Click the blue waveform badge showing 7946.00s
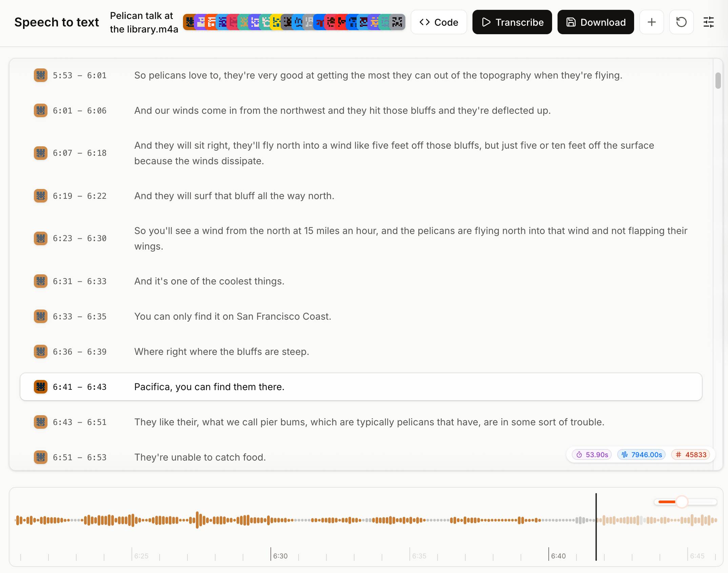Image resolution: width=728 pixels, height=573 pixels. tap(641, 455)
